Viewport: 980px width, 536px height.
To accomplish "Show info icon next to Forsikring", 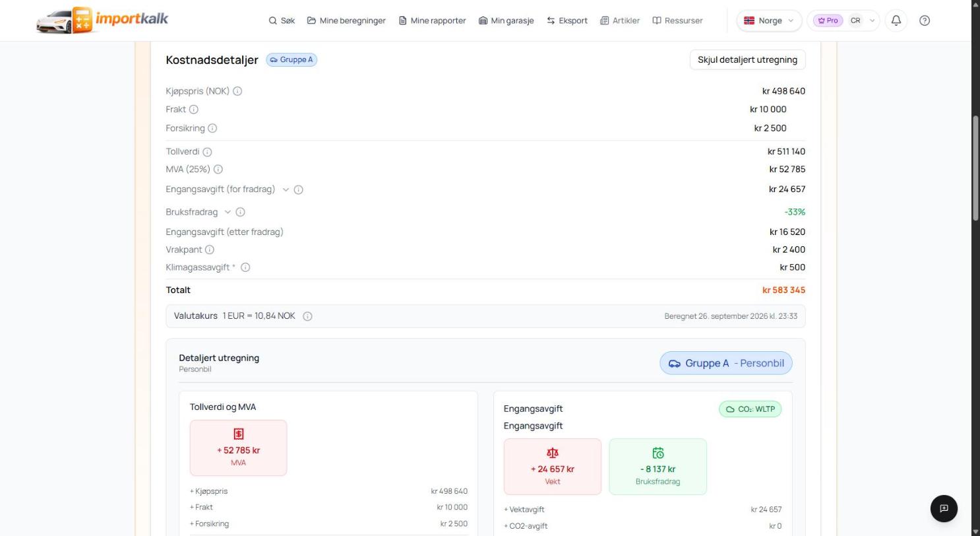I will pyautogui.click(x=212, y=128).
